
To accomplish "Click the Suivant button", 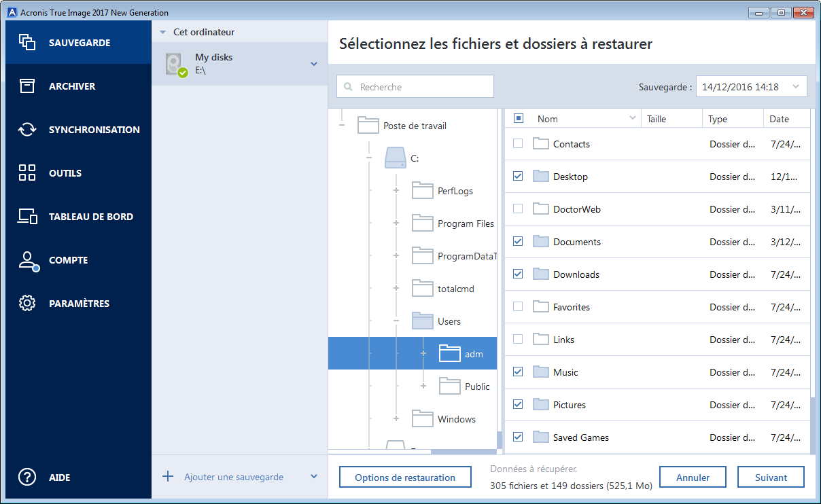I will pos(771,477).
